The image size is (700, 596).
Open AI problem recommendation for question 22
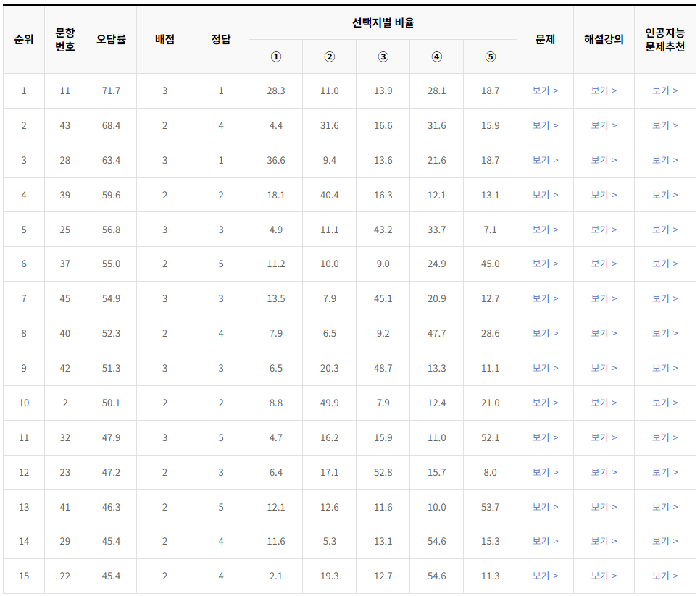664,576
